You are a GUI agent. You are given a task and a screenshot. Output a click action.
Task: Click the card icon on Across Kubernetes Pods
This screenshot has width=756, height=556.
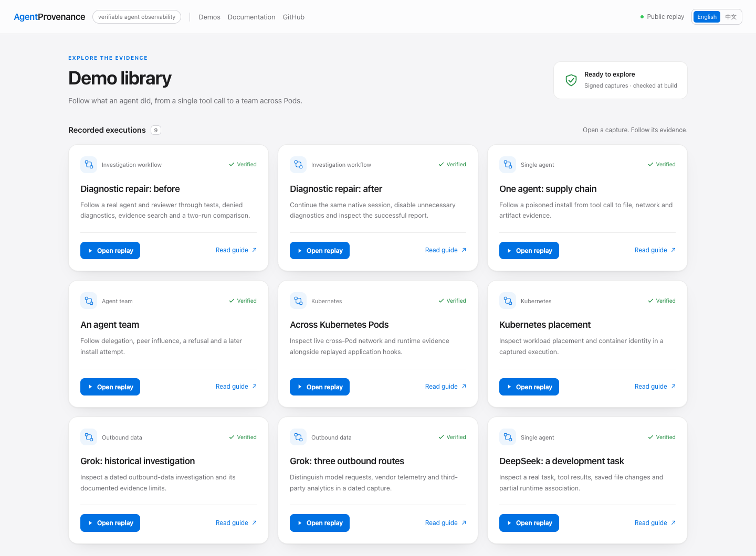pos(298,301)
